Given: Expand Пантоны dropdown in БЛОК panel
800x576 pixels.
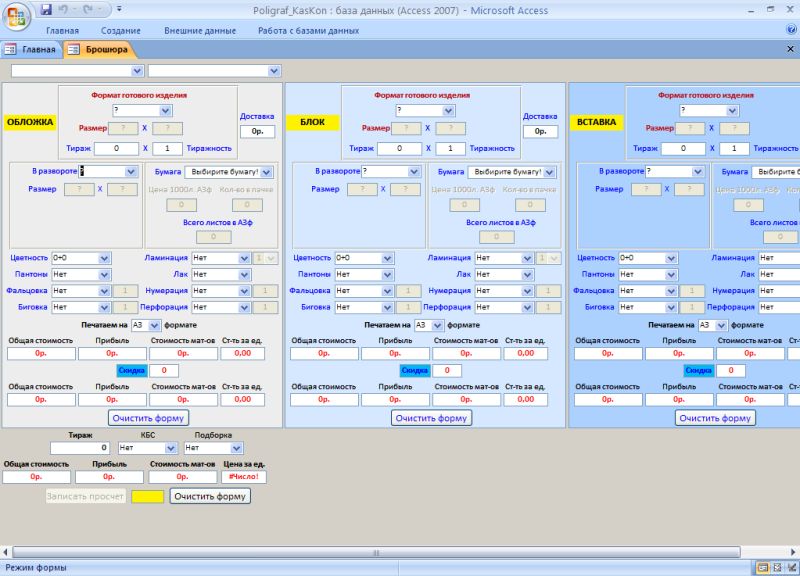Looking at the screenshot, I should [387, 274].
